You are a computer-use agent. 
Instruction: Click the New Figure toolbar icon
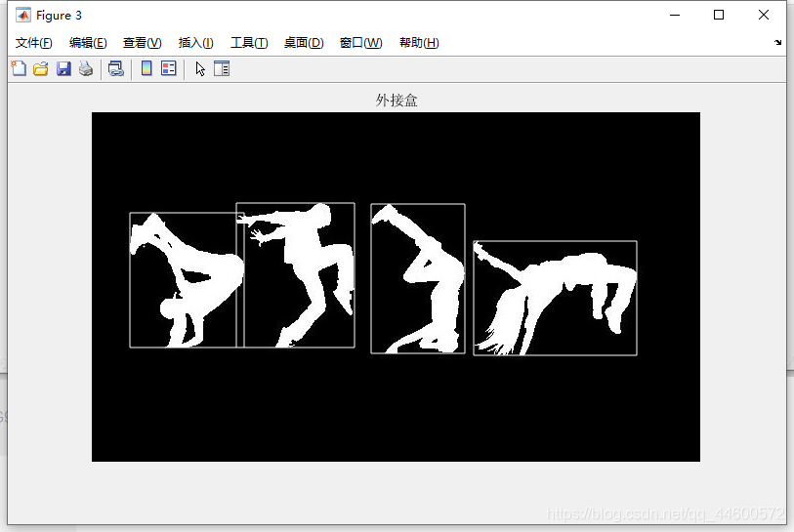(19, 68)
